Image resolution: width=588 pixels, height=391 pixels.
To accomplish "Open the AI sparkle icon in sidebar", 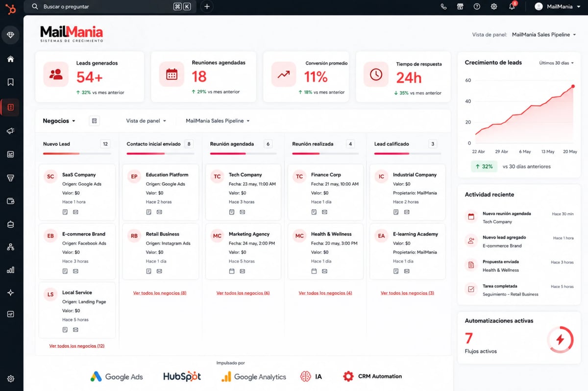I will (11, 293).
